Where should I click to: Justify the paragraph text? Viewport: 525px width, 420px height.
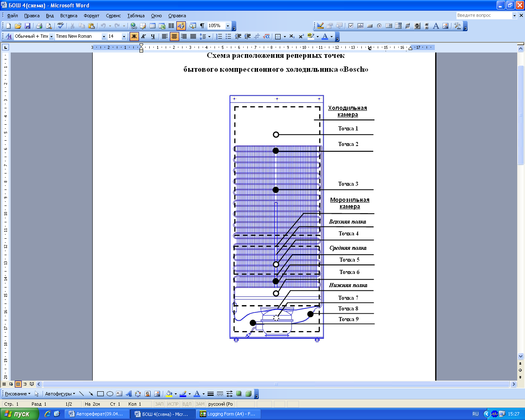click(x=193, y=37)
